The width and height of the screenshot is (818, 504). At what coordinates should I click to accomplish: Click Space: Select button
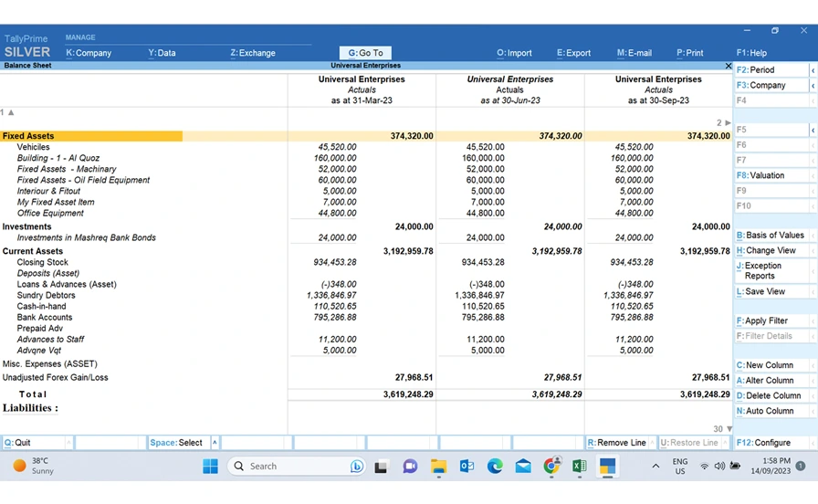tap(179, 443)
